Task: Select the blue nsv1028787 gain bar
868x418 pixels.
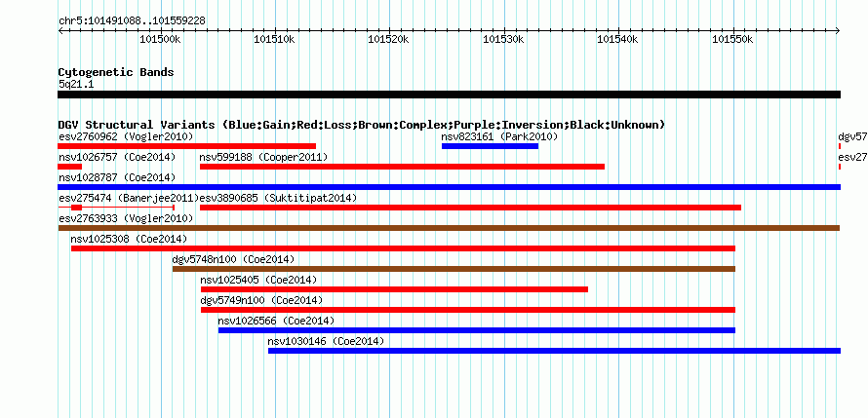Action: tap(449, 187)
